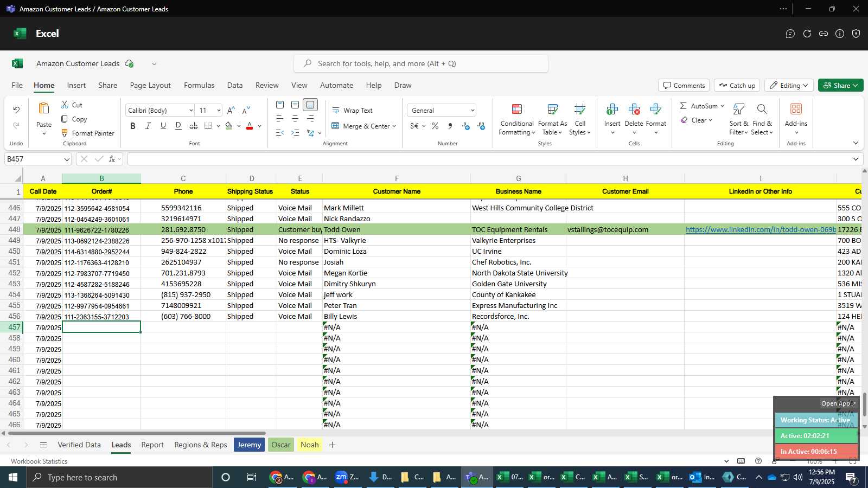Click the font color A swatch
Screen dimensions: 868x488
pyautogui.click(x=250, y=126)
